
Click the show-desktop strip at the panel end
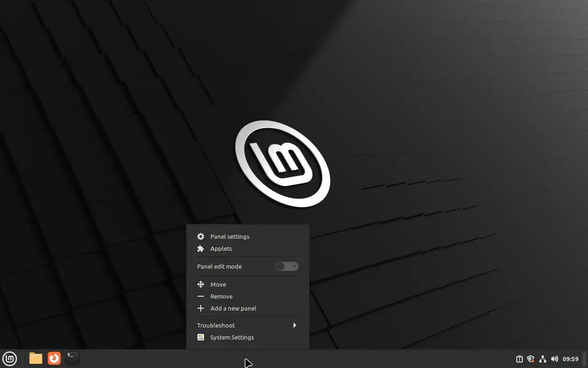point(585,358)
